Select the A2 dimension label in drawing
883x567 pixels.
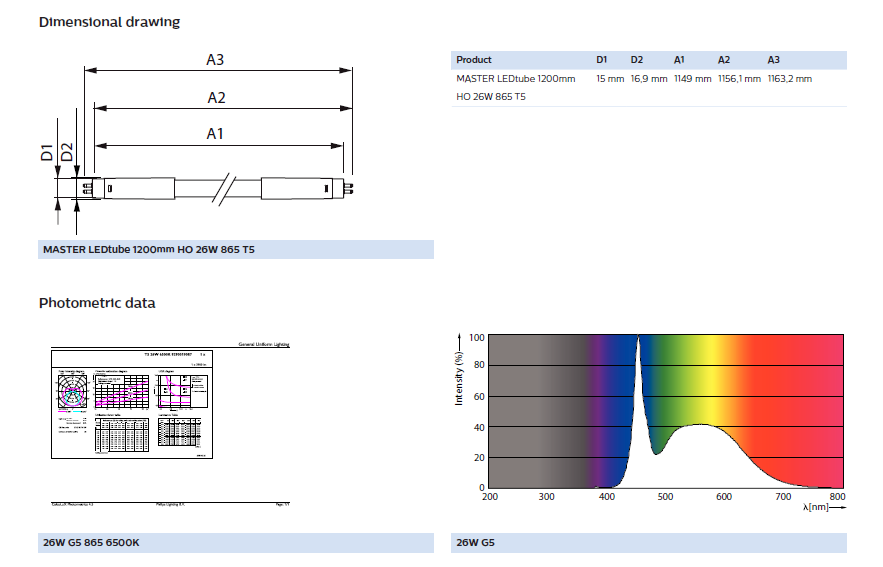pos(216,97)
